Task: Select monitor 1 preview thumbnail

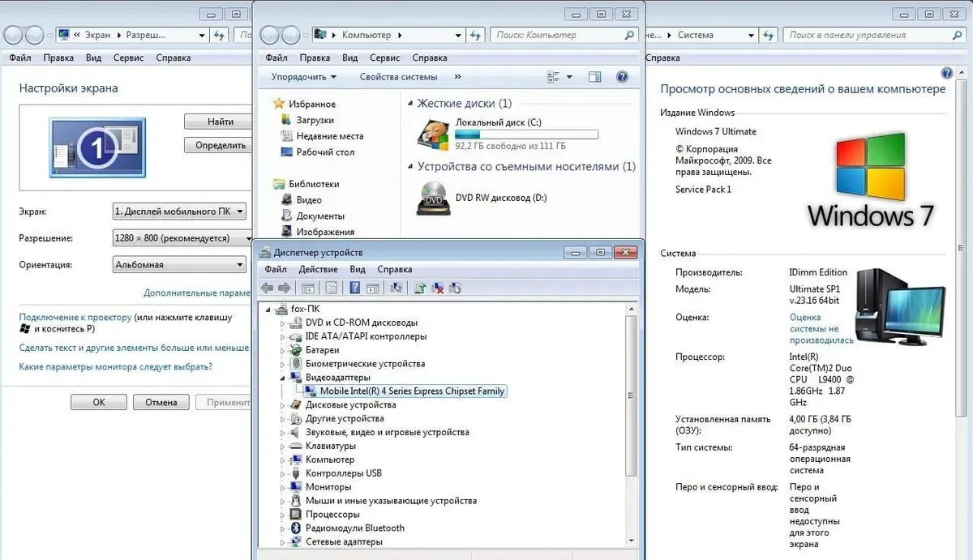Action: (x=97, y=147)
